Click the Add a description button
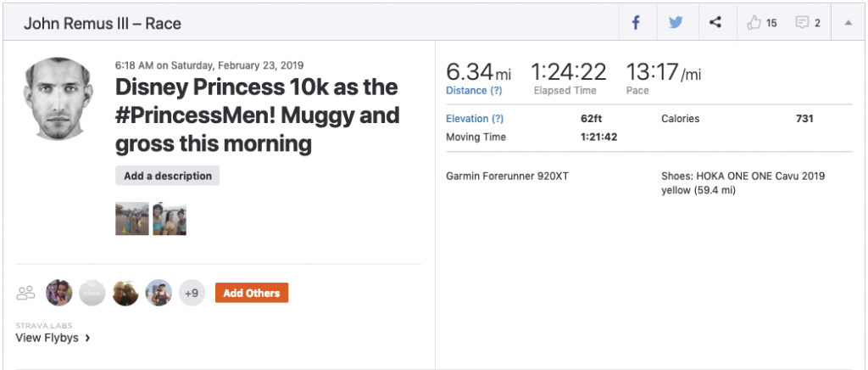Viewport: 868px width, 370px height. point(168,176)
